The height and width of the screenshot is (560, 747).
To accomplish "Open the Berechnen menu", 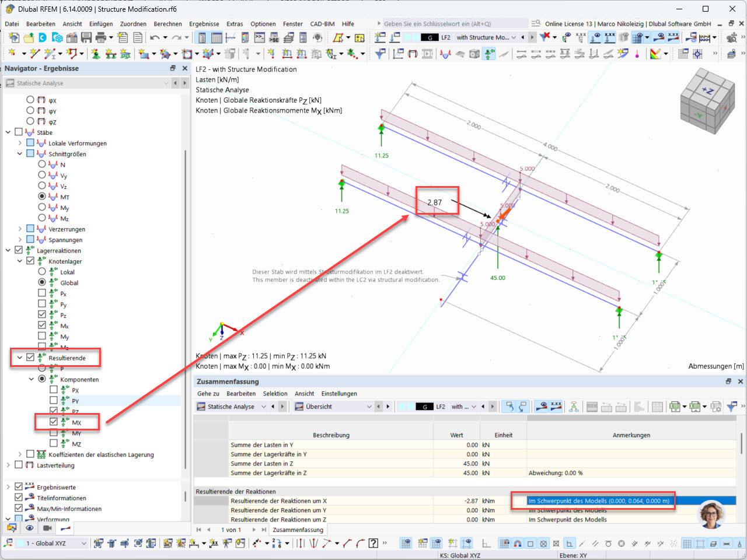I will click(167, 24).
